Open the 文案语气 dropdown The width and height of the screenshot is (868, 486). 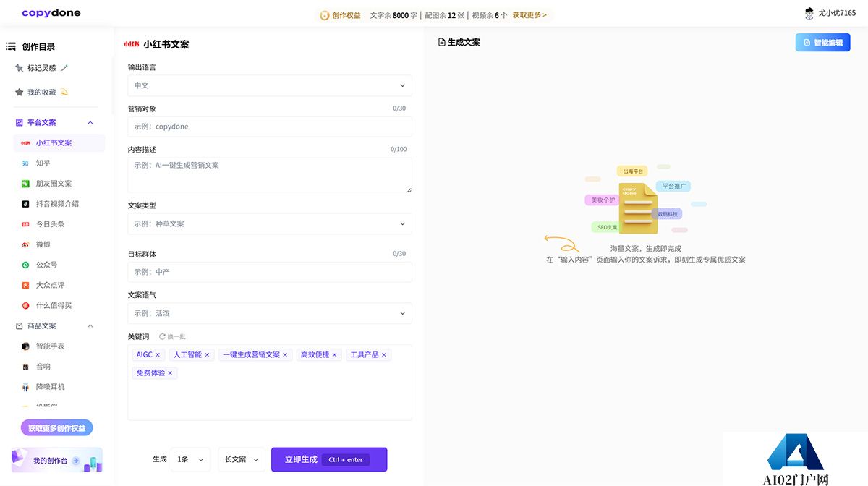click(270, 313)
